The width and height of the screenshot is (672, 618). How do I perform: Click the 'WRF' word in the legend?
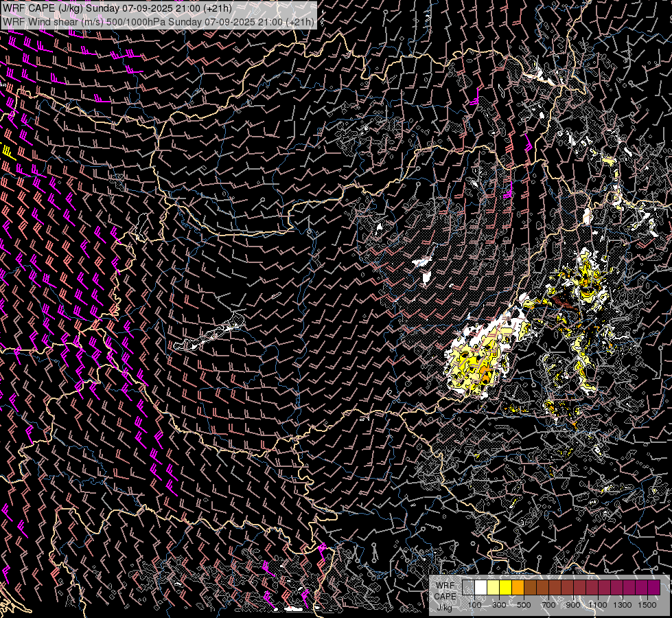(445, 586)
